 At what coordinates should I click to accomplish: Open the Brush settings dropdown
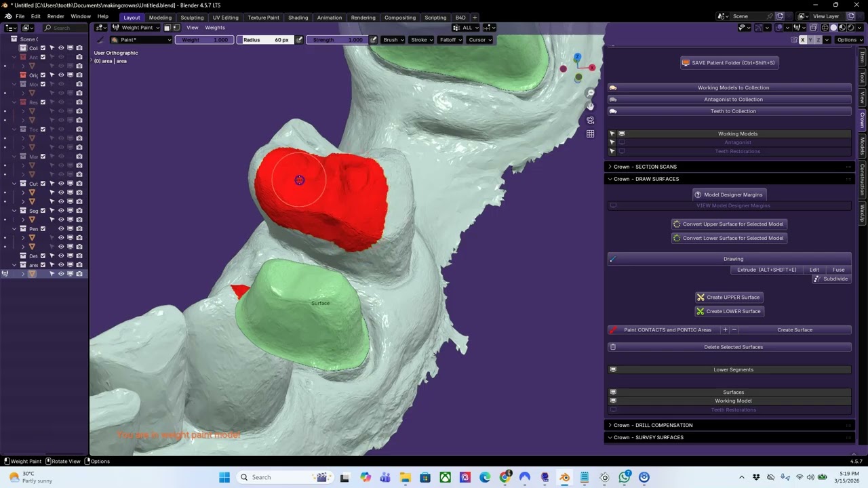point(393,40)
